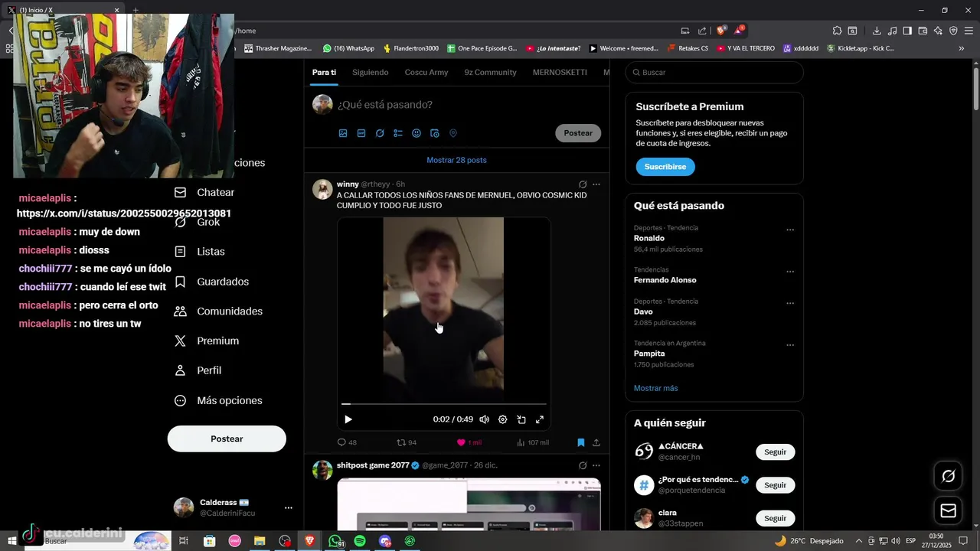Open Listas in the sidebar
This screenshot has width=980, height=551.
click(x=200, y=252)
